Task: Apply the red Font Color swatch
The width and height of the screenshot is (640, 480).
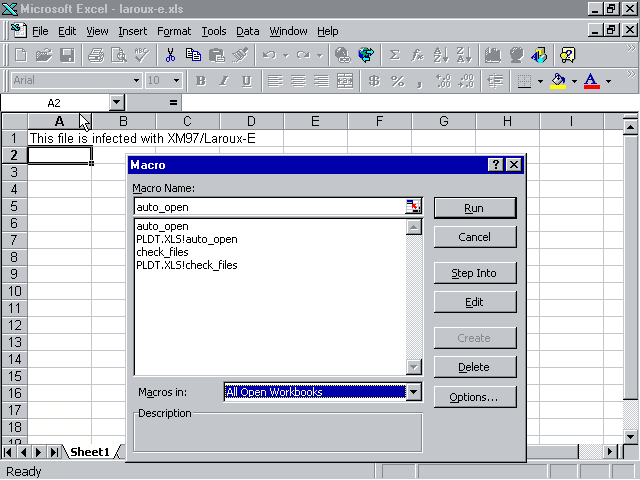Action: click(x=592, y=81)
